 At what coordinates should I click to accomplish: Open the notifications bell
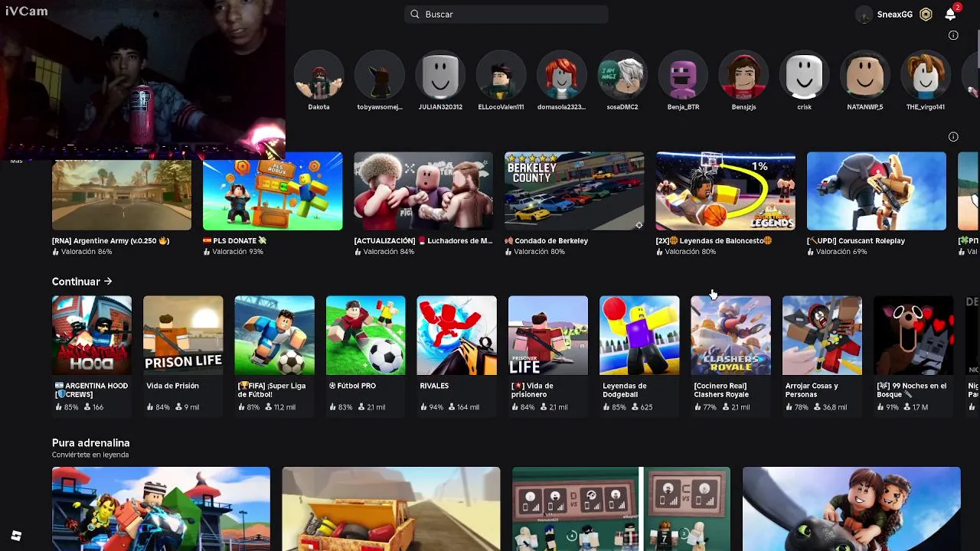pos(950,14)
